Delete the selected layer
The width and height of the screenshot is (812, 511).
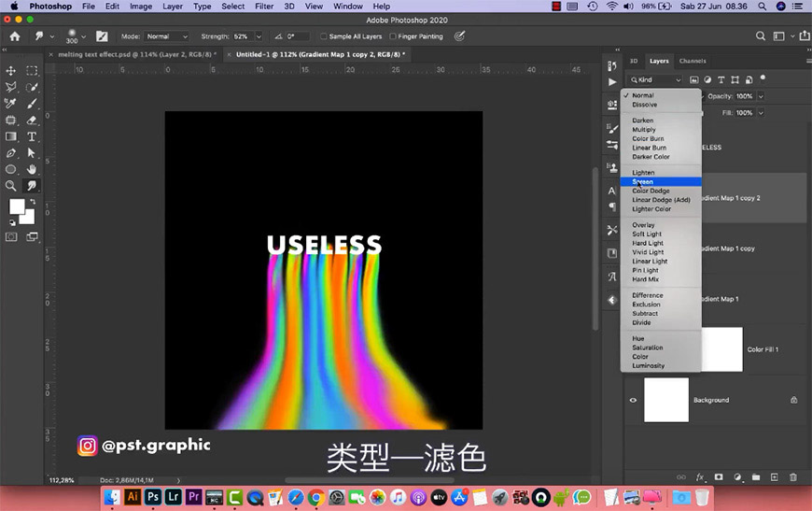793,477
